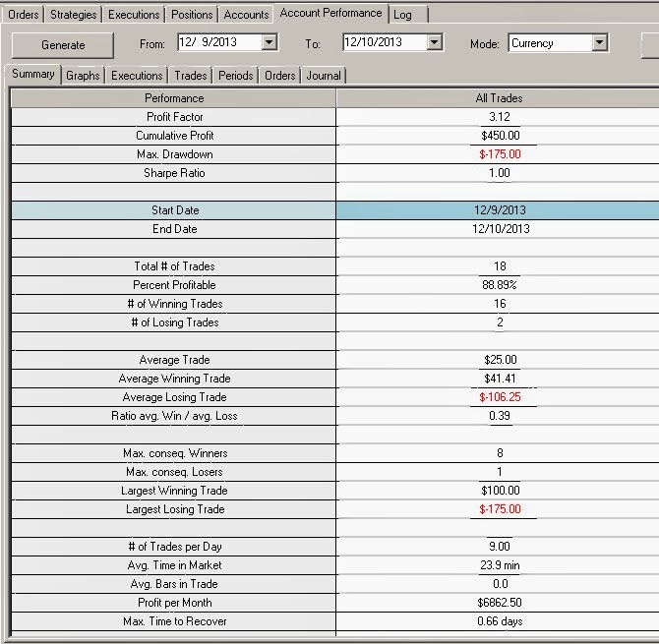Click the Max. Drawdown value $-175.00

(x=500, y=154)
